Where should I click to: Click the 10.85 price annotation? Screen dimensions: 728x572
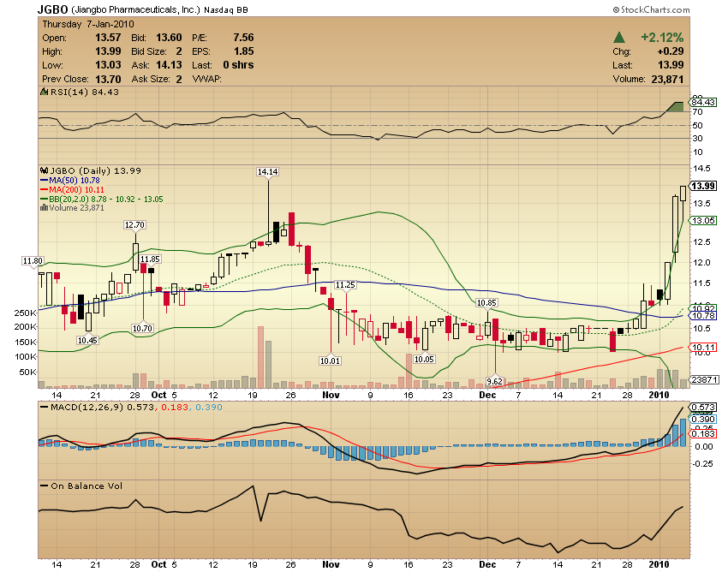click(x=486, y=303)
